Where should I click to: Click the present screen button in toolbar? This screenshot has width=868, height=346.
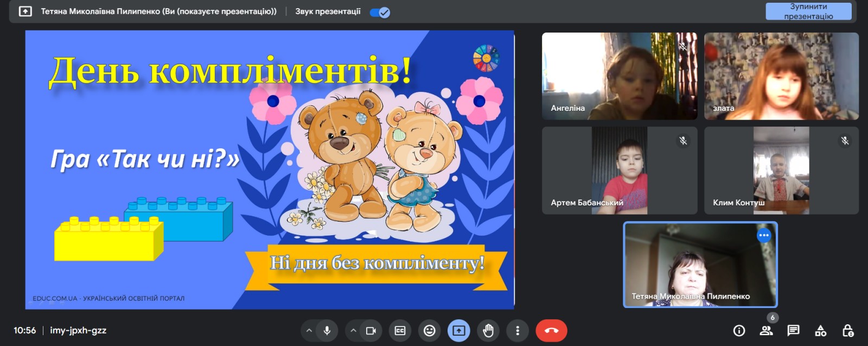pyautogui.click(x=459, y=330)
